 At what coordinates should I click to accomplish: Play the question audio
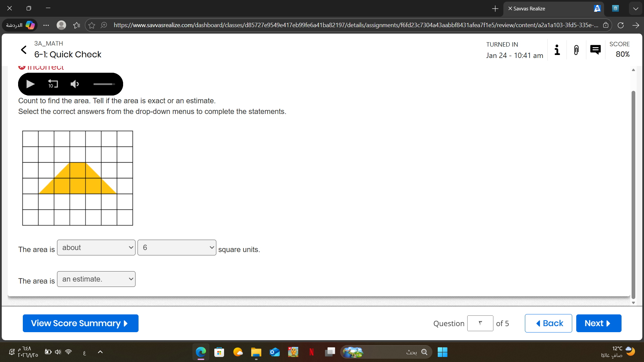pyautogui.click(x=30, y=84)
